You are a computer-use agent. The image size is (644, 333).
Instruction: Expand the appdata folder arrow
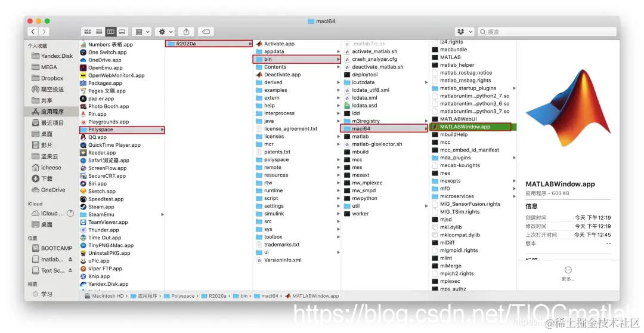click(339, 51)
